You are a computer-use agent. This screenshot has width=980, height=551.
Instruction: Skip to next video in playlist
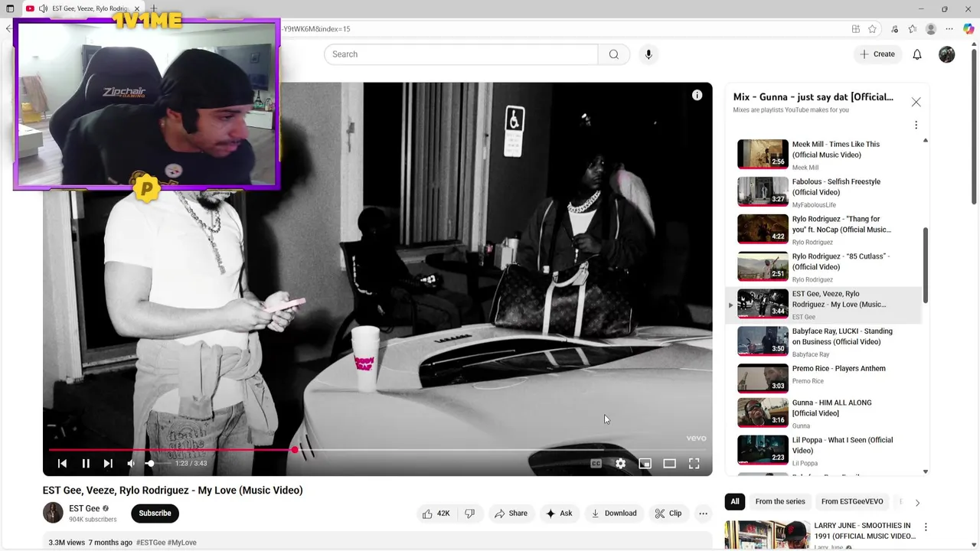(108, 463)
